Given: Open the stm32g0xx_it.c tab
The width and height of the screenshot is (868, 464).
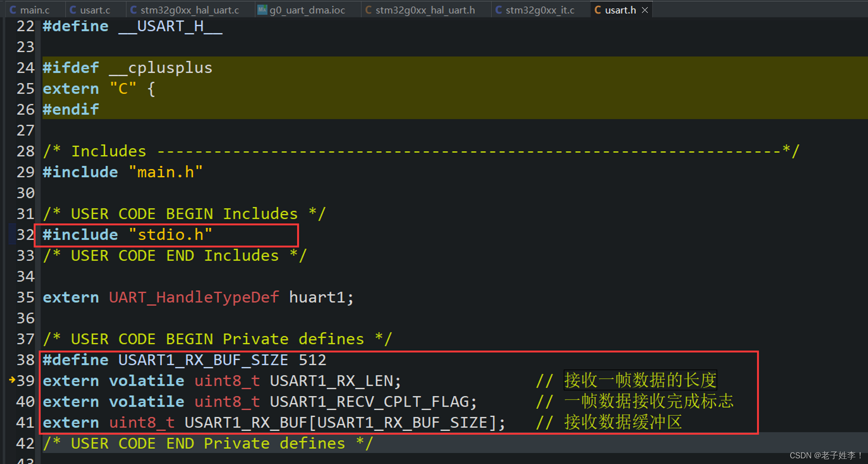Looking at the screenshot, I should click(x=535, y=10).
